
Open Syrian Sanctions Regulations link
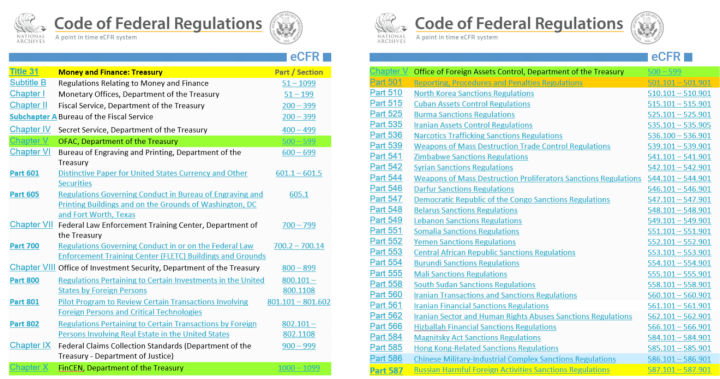click(x=463, y=167)
